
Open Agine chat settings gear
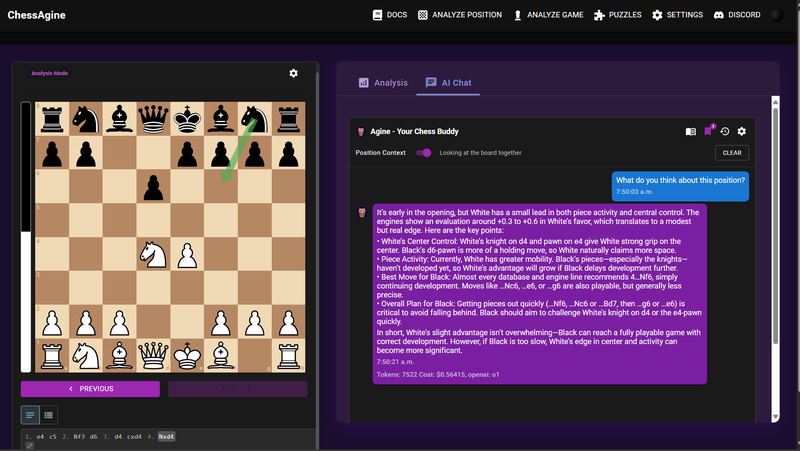[742, 131]
